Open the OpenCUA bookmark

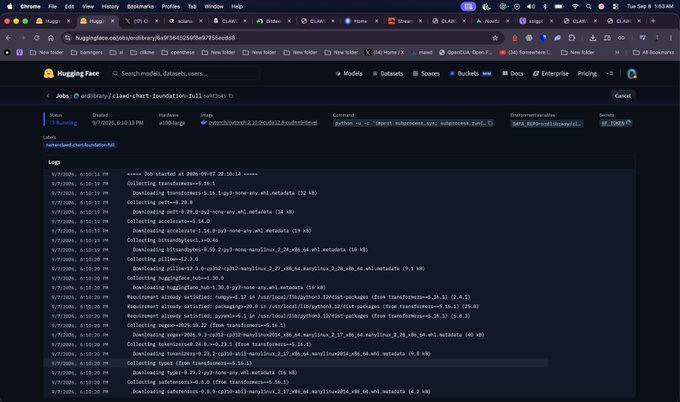click(466, 52)
